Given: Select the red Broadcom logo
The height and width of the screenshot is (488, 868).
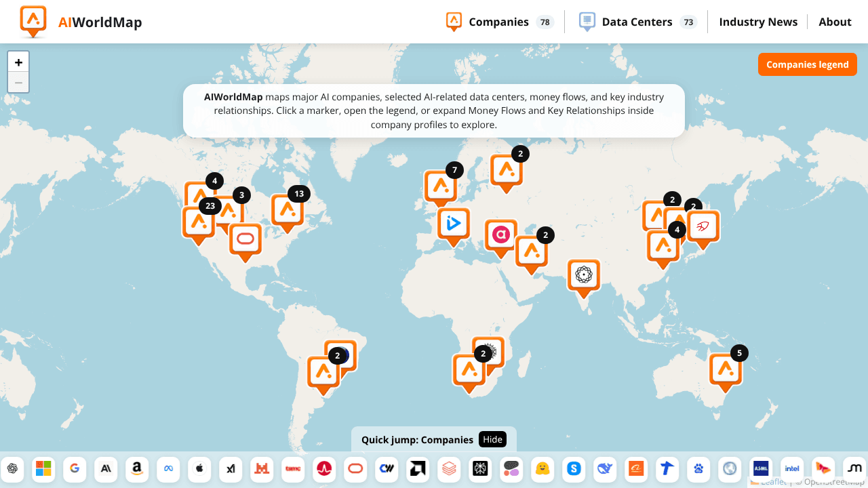Looking at the screenshot, I should tap(324, 468).
